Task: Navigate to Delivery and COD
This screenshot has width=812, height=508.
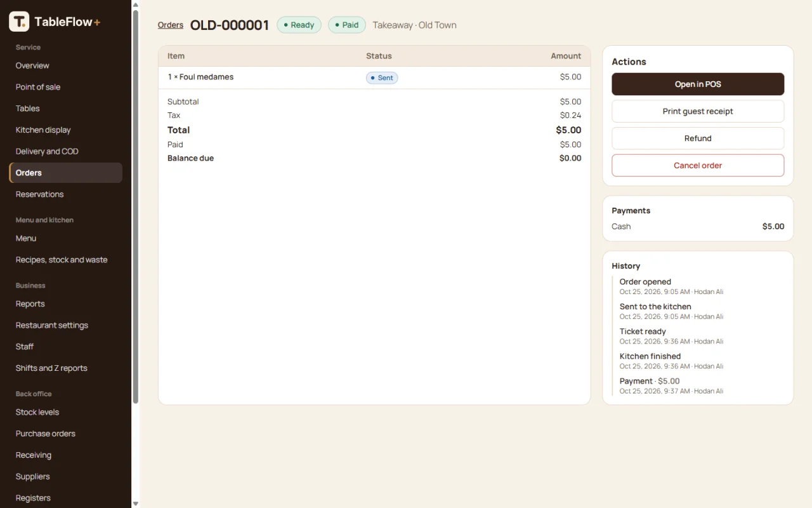Action: 65,151
